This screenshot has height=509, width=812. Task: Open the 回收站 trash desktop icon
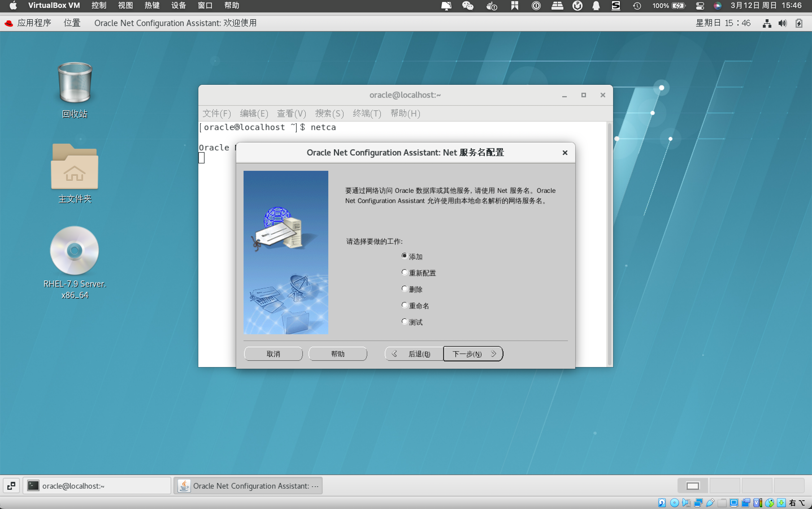pos(75,90)
